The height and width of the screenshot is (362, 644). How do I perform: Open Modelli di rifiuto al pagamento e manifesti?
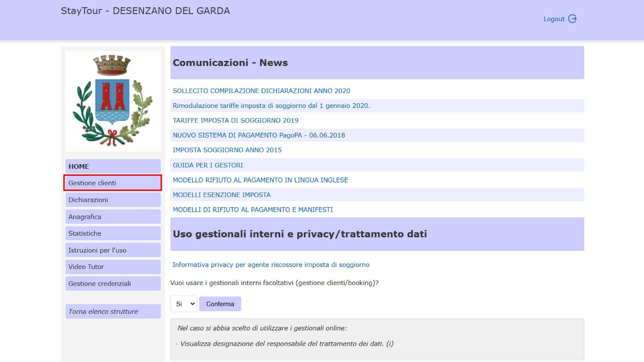pos(253,209)
